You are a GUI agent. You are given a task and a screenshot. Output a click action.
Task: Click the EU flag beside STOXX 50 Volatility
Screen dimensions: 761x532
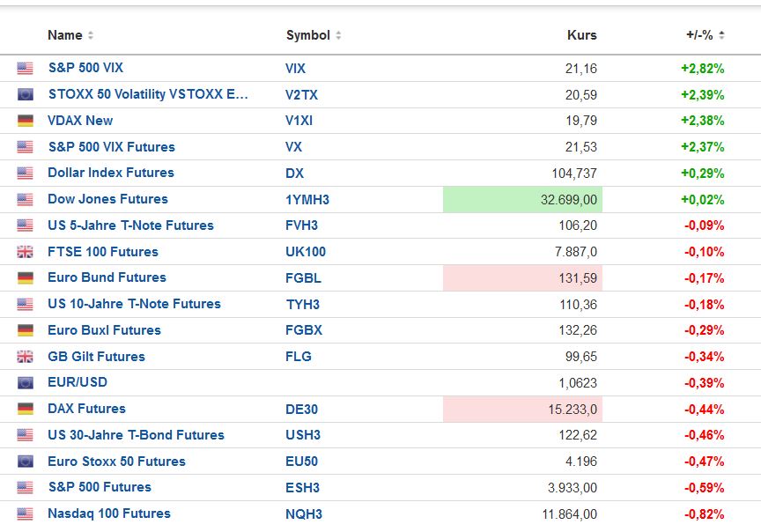26,94
